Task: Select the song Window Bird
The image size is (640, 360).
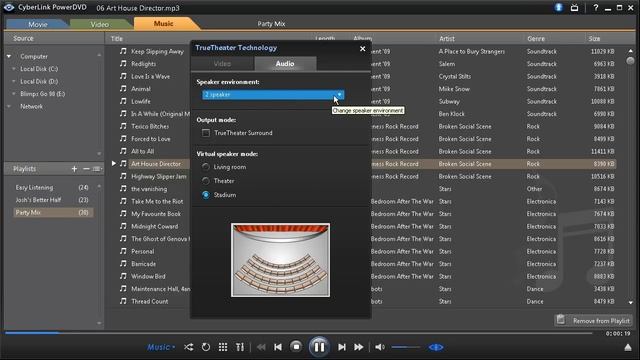Action: 148,276
